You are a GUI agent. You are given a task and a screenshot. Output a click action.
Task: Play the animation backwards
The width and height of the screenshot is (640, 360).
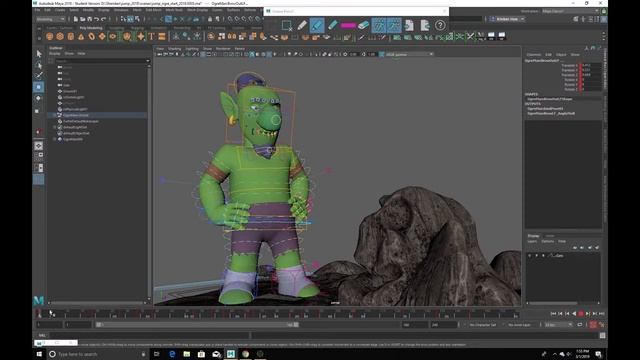574,313
